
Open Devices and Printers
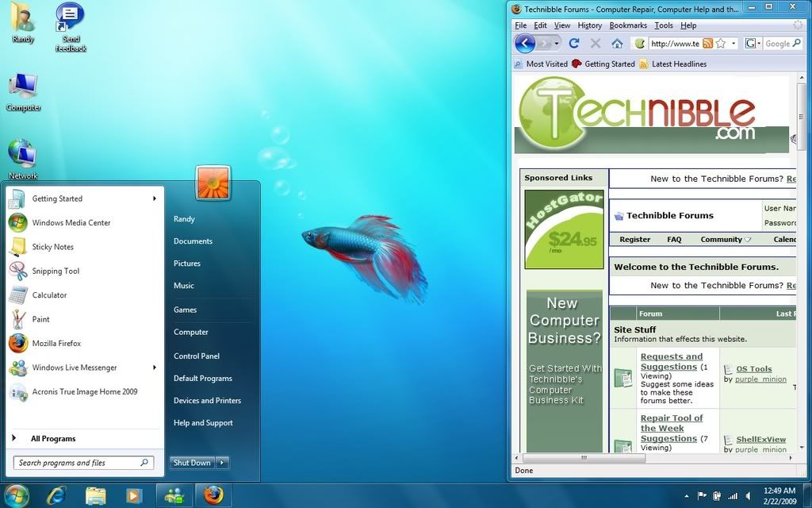(x=207, y=401)
